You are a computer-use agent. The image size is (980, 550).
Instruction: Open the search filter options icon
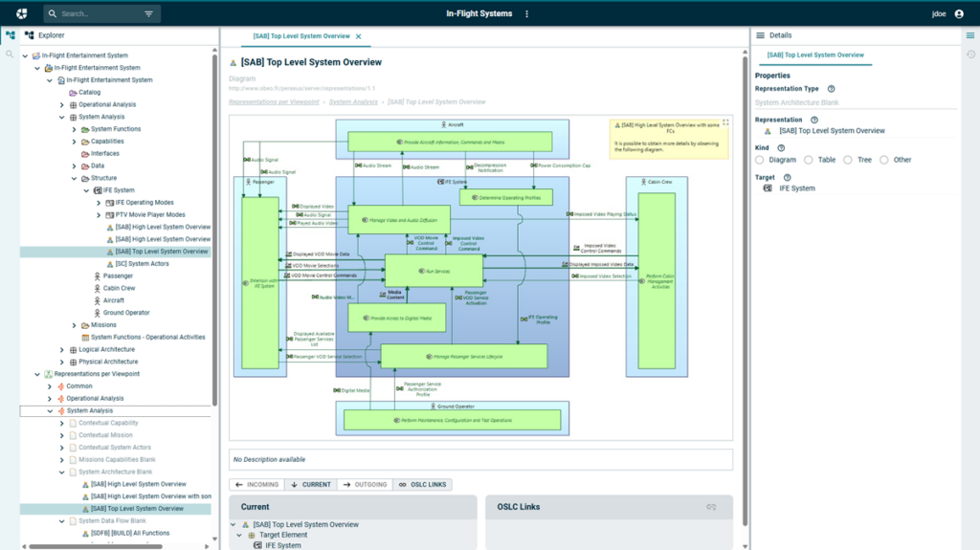148,14
